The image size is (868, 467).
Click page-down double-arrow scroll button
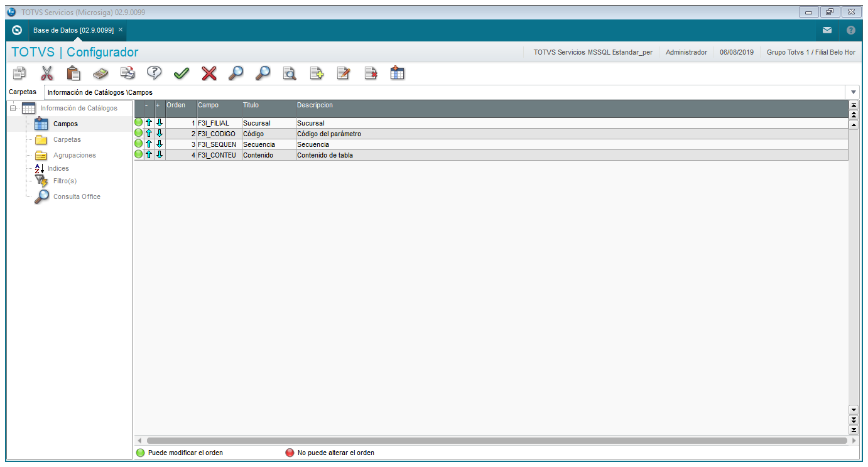[x=854, y=419]
